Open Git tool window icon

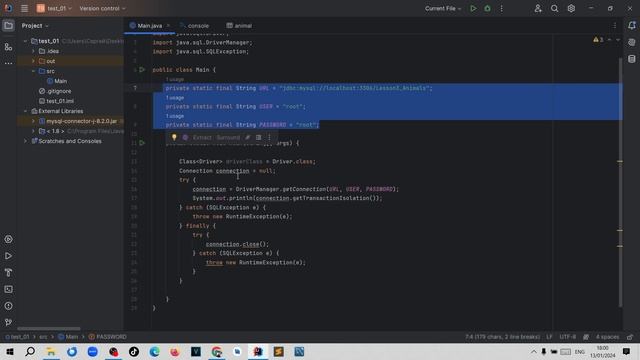point(8,322)
